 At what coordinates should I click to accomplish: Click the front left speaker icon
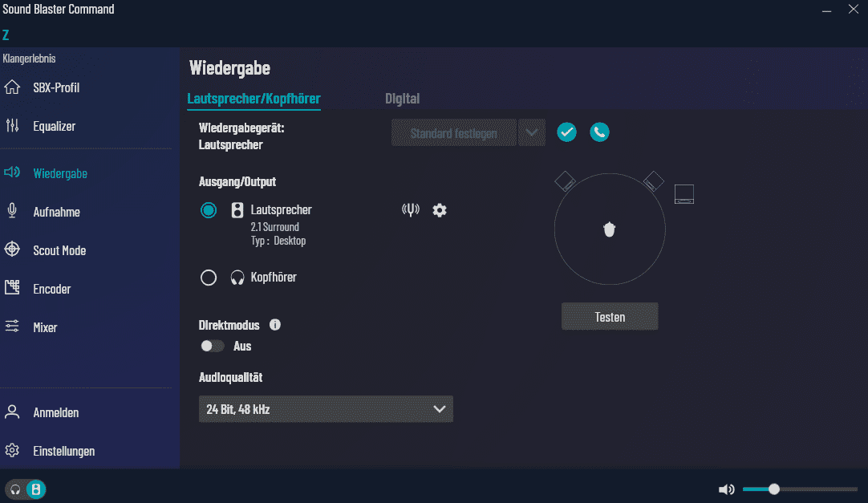click(x=566, y=181)
